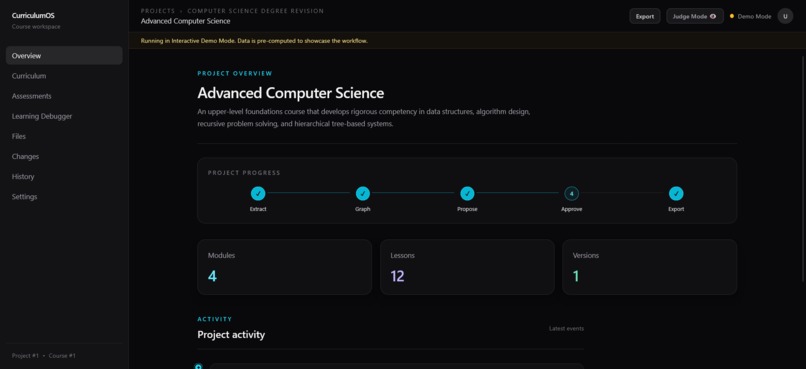Click the Export button in the header
The width and height of the screenshot is (806, 369).
[x=645, y=16]
